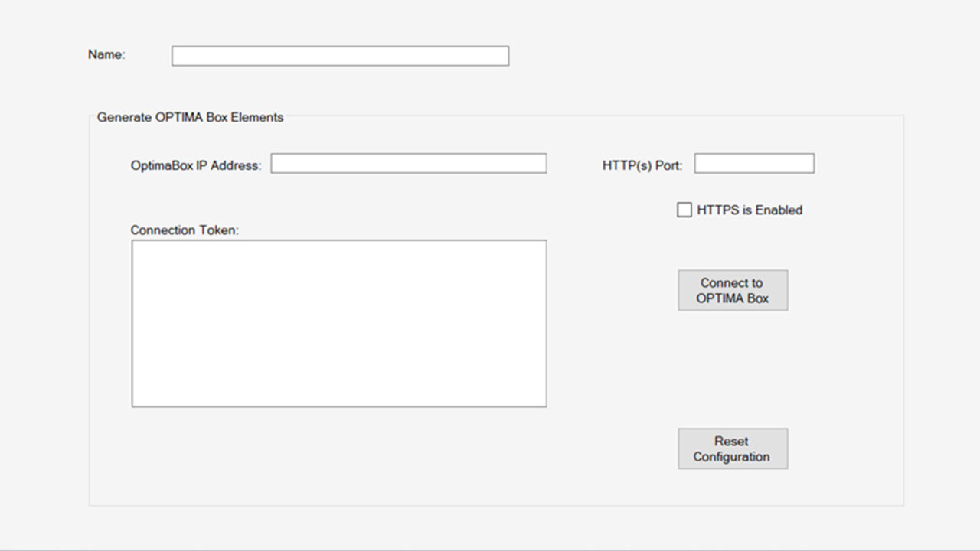Enable the HTTPS is Enabled checkbox
980x551 pixels.
click(x=684, y=210)
